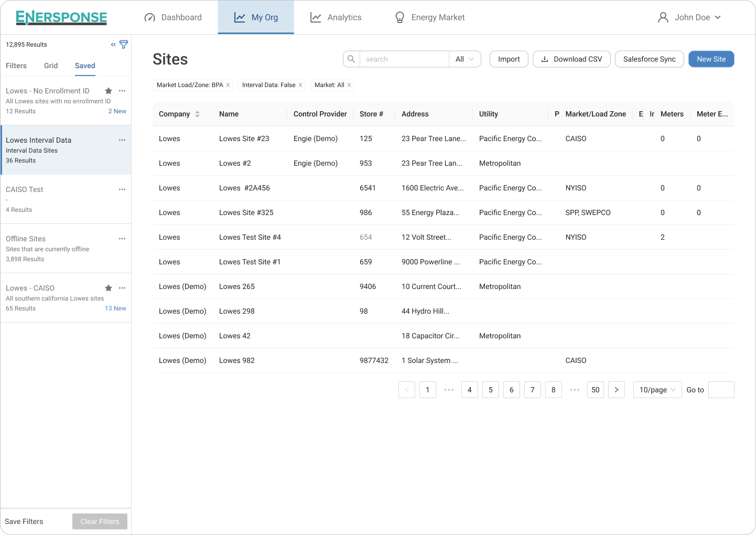This screenshot has height=535, width=756.
Task: Start a Salesforce Sync
Action: [x=649, y=59]
